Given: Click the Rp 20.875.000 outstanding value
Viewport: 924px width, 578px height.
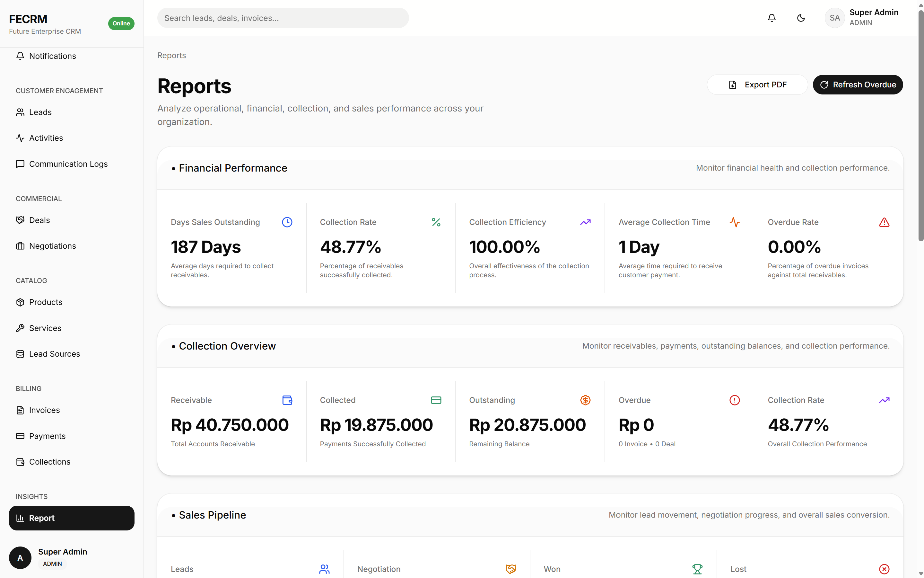Looking at the screenshot, I should [527, 425].
